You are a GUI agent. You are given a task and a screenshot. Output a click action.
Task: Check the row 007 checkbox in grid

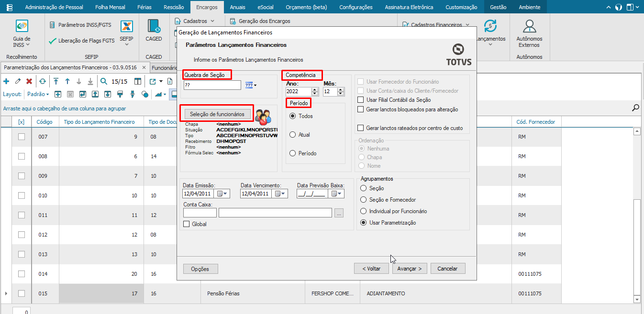(x=21, y=137)
